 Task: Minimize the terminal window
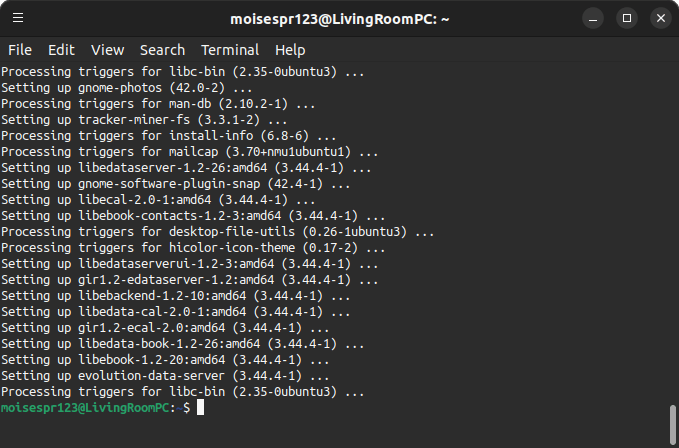click(593, 19)
